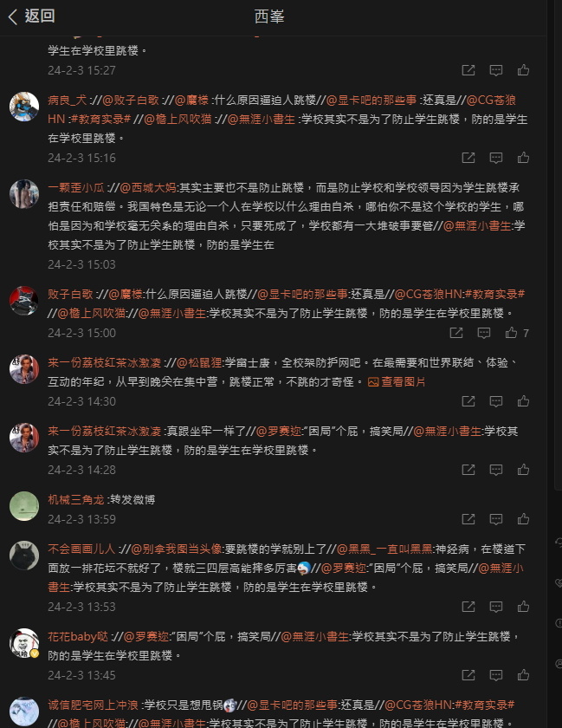Screen dimensions: 562x728
Task: Like the comment by 败子白歌
Action: (512, 333)
